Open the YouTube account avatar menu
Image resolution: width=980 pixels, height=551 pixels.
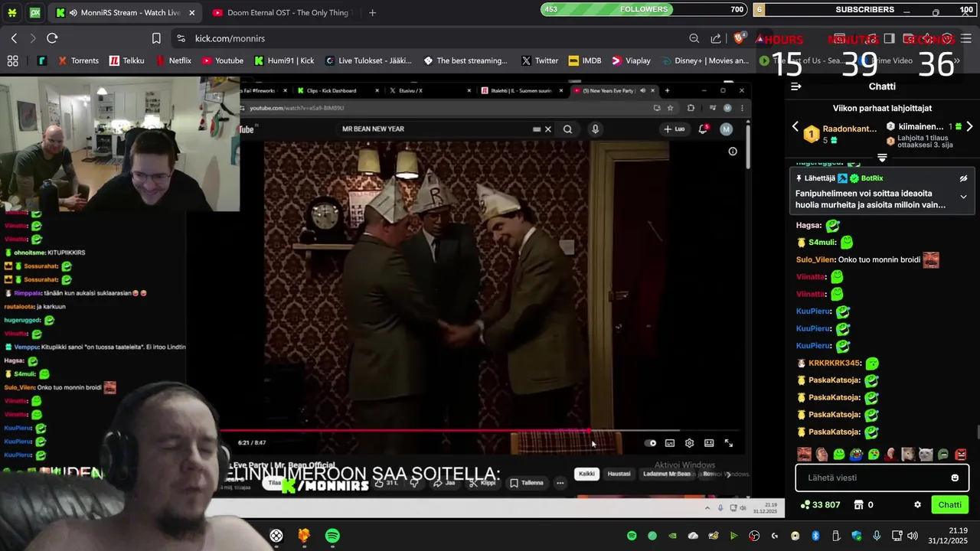tap(726, 129)
